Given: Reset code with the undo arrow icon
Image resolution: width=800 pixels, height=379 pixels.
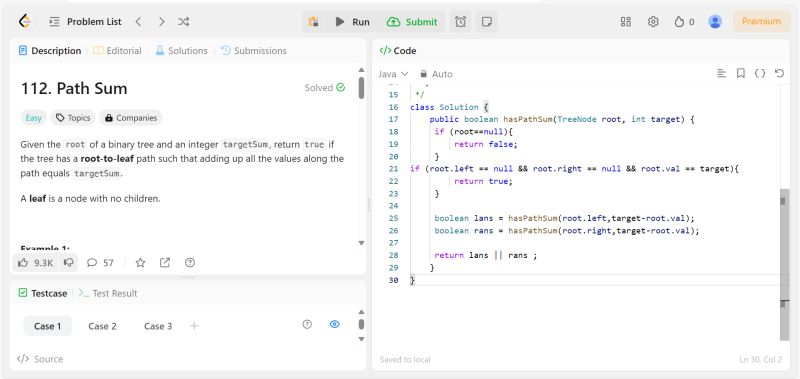Looking at the screenshot, I should [x=779, y=73].
